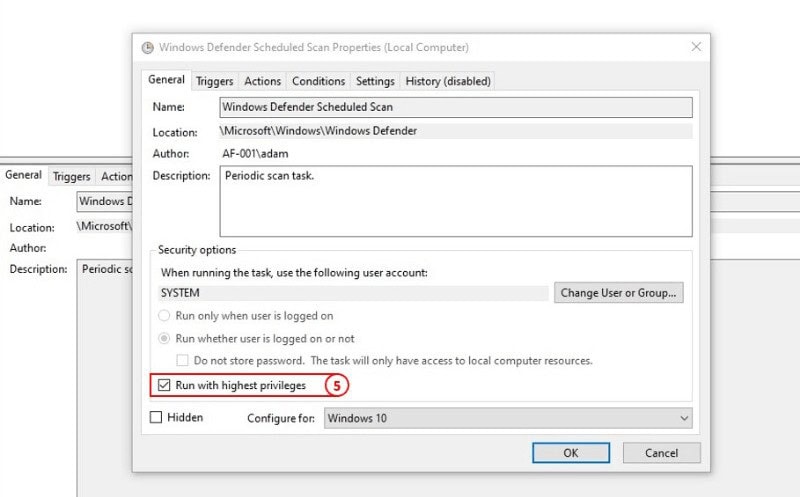800x497 pixels.
Task: Click the clock icon in dialog title bar
Action: [x=147, y=48]
